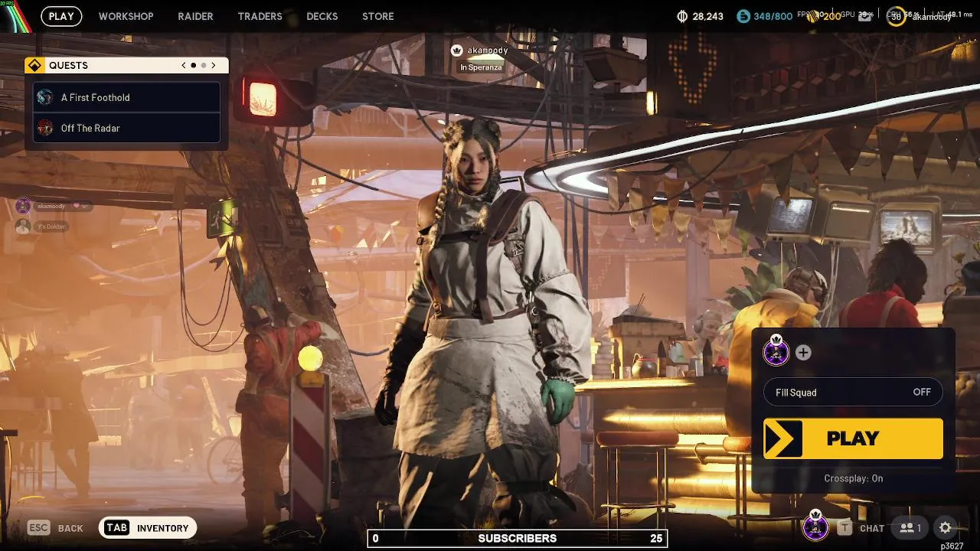The width and height of the screenshot is (980, 551).
Task: Click the akamoody username at top right
Action: (x=931, y=17)
